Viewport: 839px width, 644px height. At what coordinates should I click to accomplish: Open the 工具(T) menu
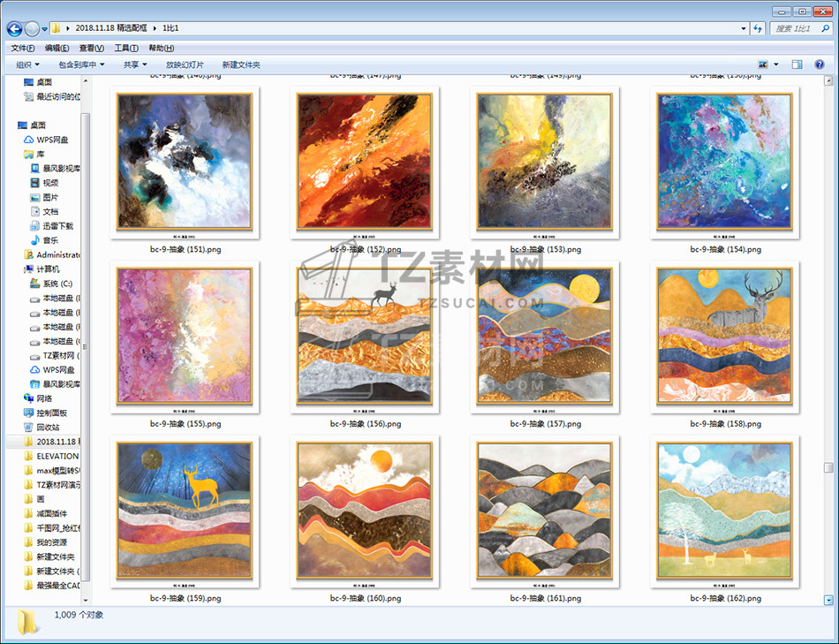(x=126, y=49)
